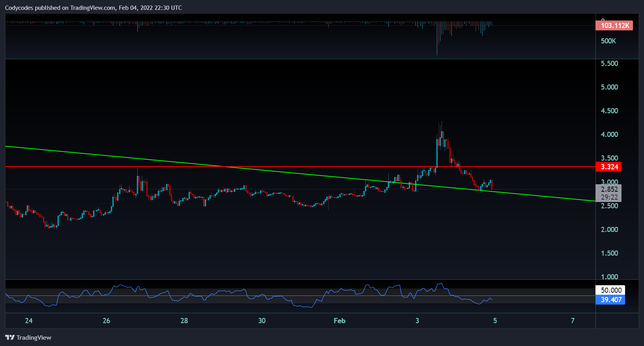The height and width of the screenshot is (346, 644).
Task: Click the 1.000 price axis tick
Action: click(x=609, y=277)
